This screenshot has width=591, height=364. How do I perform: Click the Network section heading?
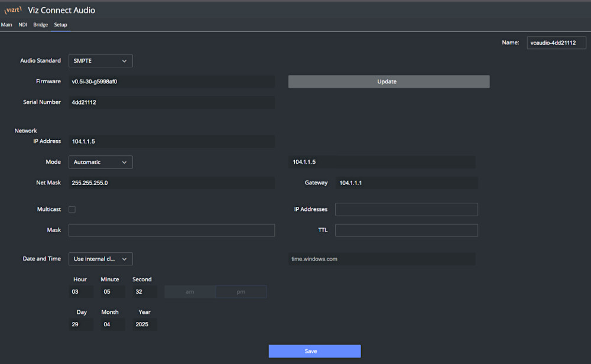click(x=25, y=131)
